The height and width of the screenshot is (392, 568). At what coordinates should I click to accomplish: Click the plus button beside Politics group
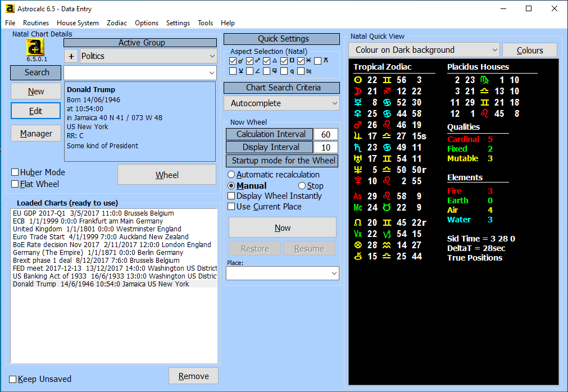pyautogui.click(x=71, y=56)
